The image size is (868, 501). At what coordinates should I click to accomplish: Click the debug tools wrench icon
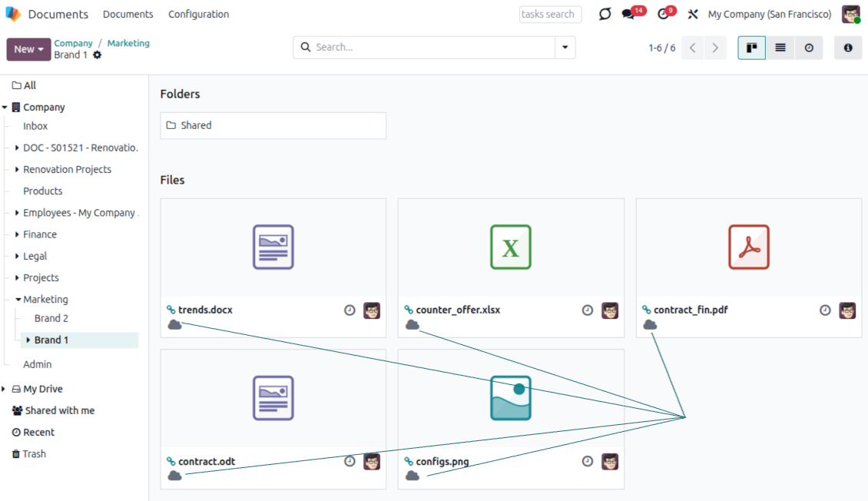(692, 15)
